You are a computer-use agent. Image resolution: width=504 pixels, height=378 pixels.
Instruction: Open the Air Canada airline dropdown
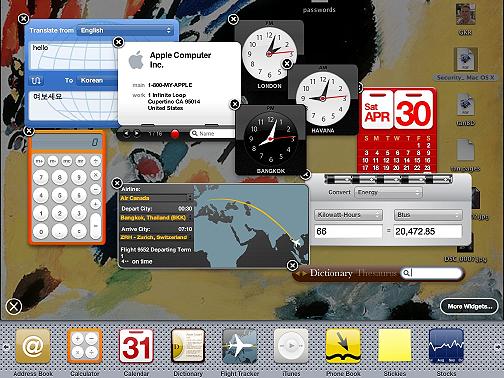click(156, 198)
